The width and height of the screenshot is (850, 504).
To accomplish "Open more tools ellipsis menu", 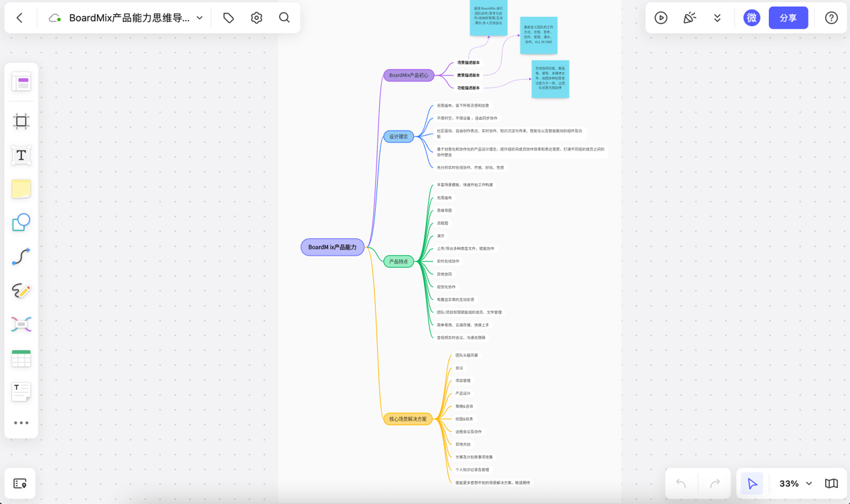I will pos(21,423).
